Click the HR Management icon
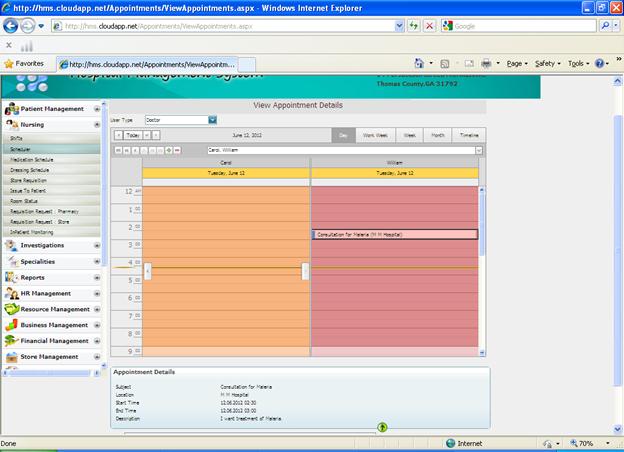Screen dimensions: 624x452 pos(12,293)
